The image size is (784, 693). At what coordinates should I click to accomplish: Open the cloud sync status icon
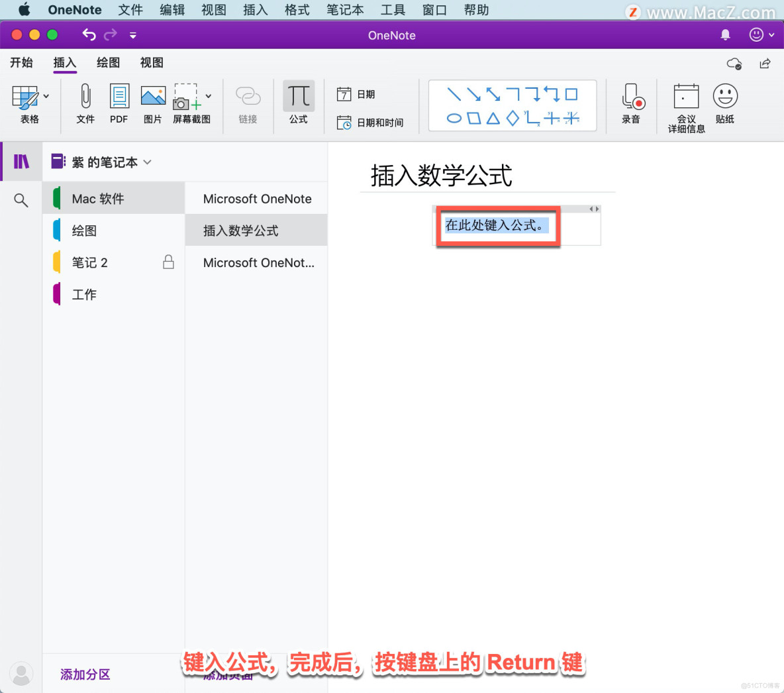pyautogui.click(x=734, y=64)
